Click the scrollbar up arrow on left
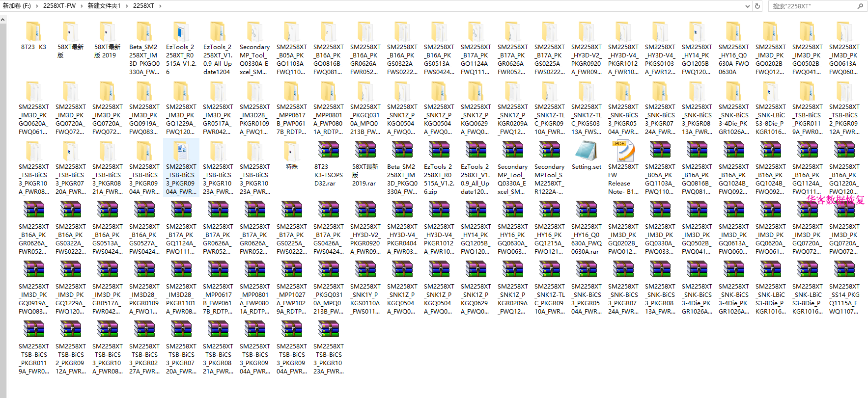 pyautogui.click(x=3, y=20)
